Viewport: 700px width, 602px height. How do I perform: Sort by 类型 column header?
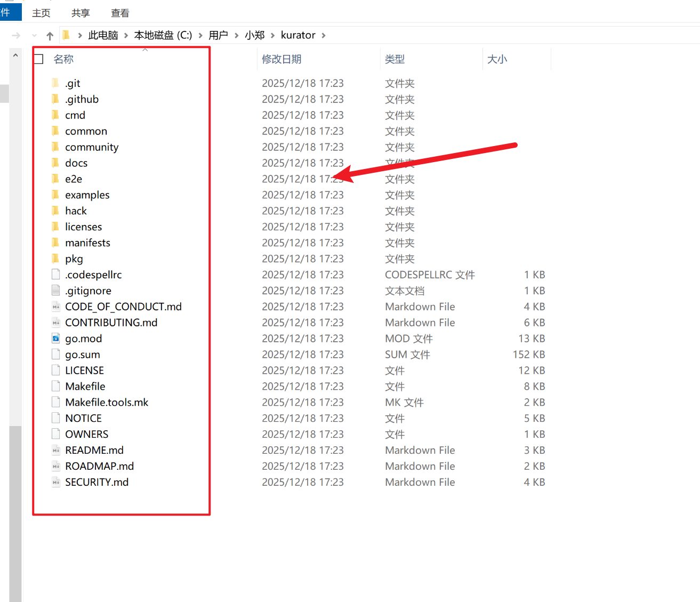pos(395,59)
